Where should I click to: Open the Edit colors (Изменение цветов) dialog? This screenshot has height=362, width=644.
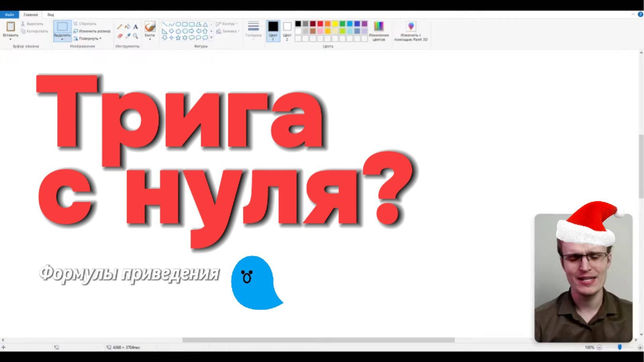[x=379, y=26]
